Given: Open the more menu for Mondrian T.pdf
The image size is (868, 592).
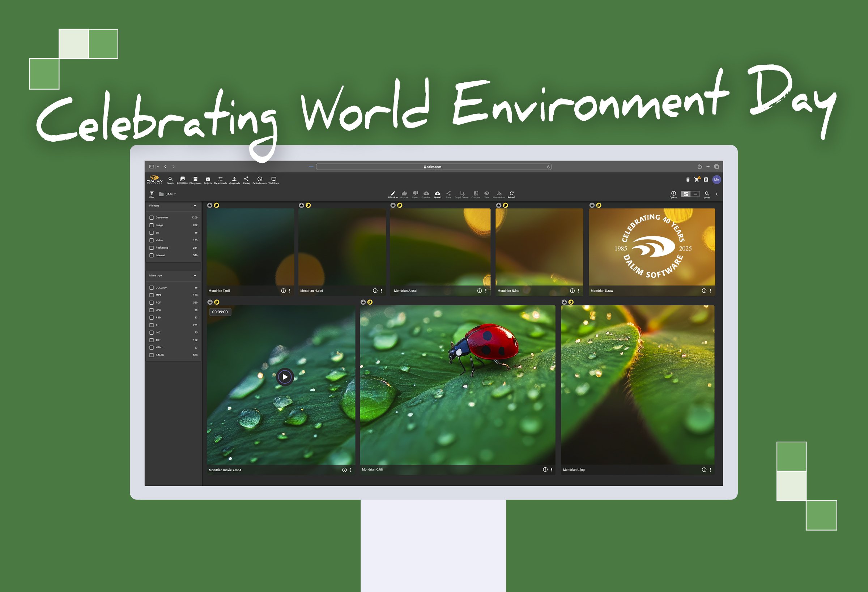Looking at the screenshot, I should [290, 291].
